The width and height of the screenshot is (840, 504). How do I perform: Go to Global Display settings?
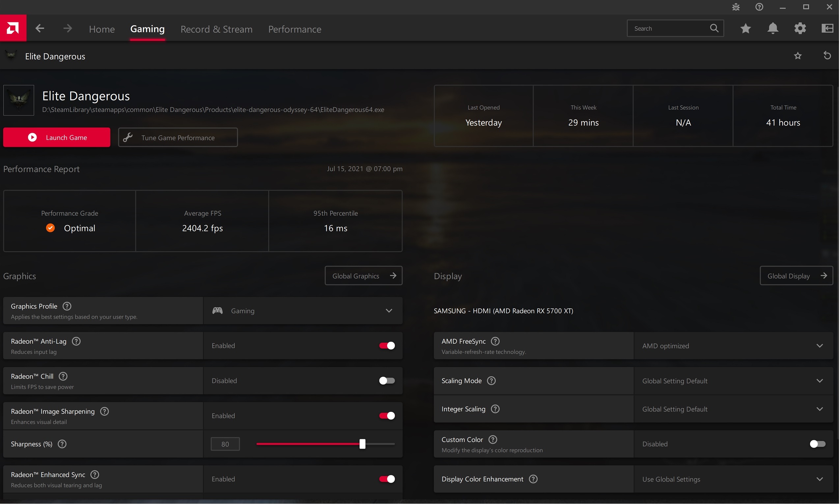click(x=797, y=276)
